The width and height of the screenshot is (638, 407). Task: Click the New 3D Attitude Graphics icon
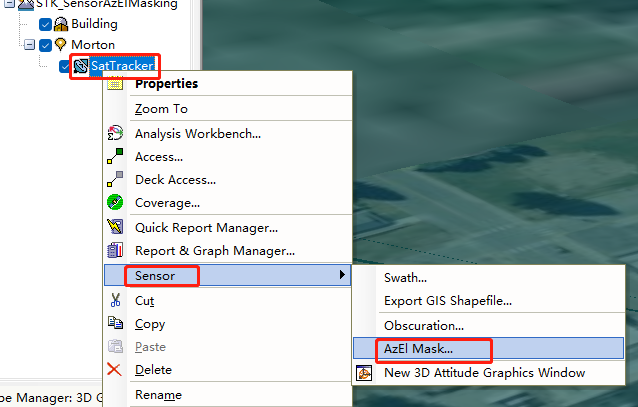(365, 373)
